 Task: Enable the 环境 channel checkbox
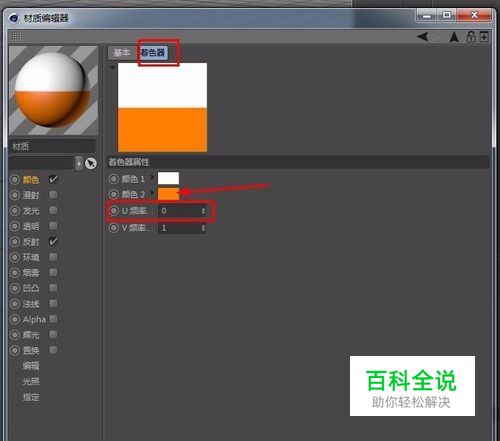(53, 257)
